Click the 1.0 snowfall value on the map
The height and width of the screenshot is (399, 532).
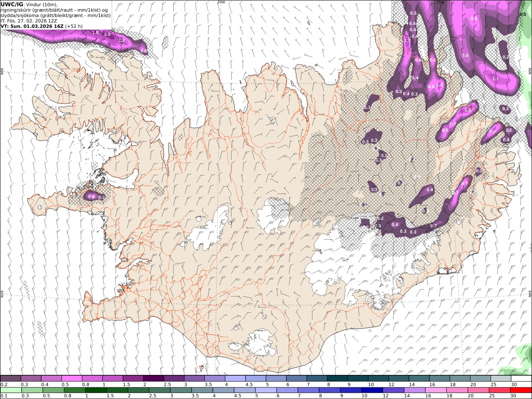440,85
